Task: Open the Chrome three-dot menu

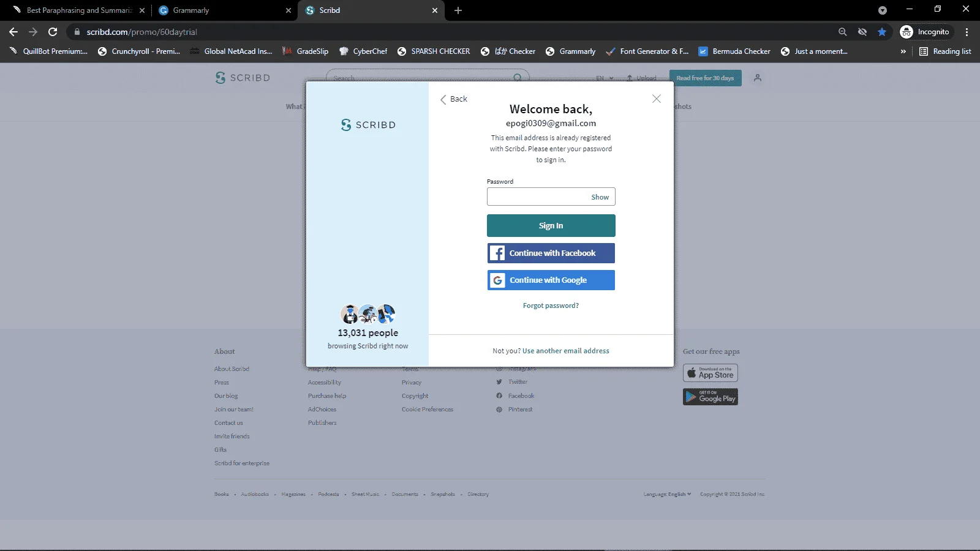Action: click(967, 32)
